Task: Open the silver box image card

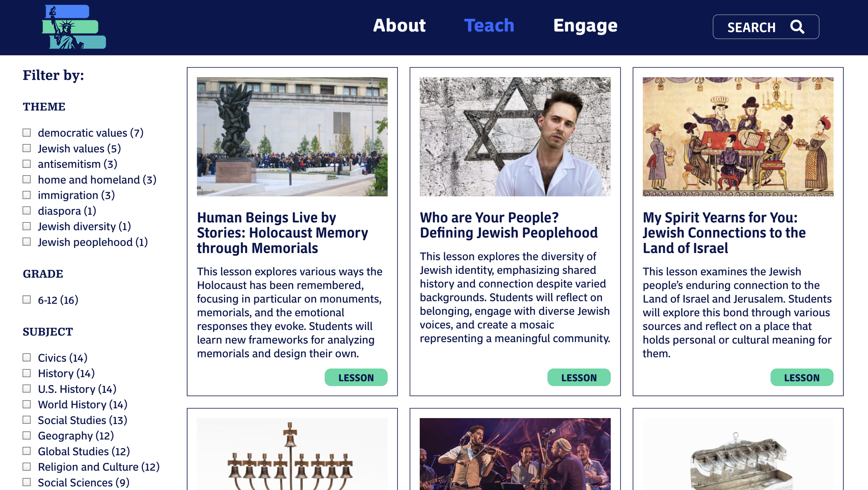Action: 738,454
